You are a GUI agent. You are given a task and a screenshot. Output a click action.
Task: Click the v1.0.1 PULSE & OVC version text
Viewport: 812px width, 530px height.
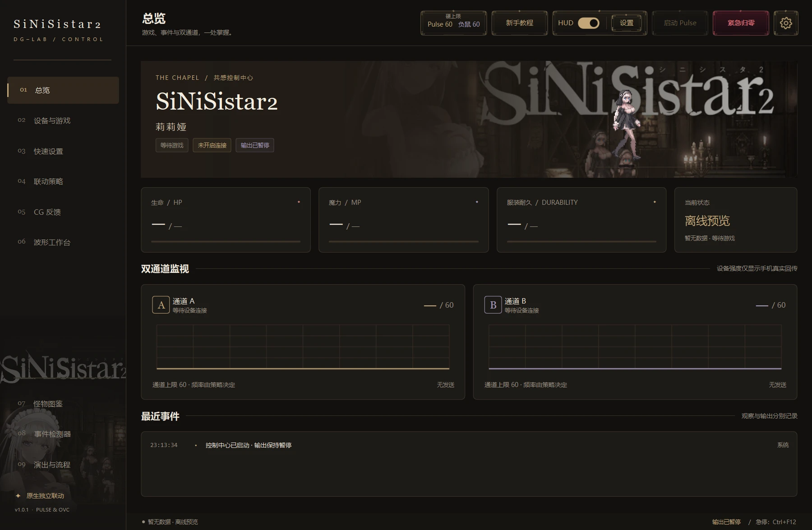(42, 510)
